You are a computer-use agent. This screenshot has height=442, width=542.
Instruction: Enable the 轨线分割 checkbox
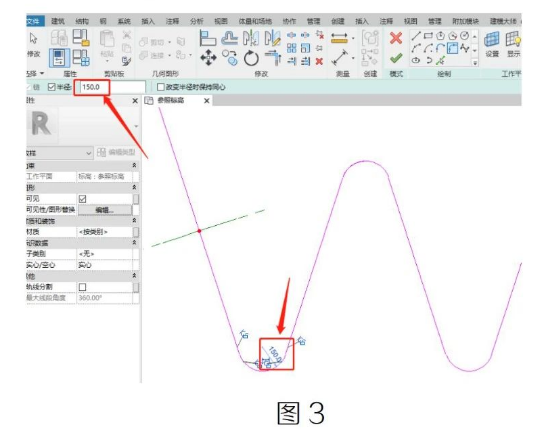82,287
